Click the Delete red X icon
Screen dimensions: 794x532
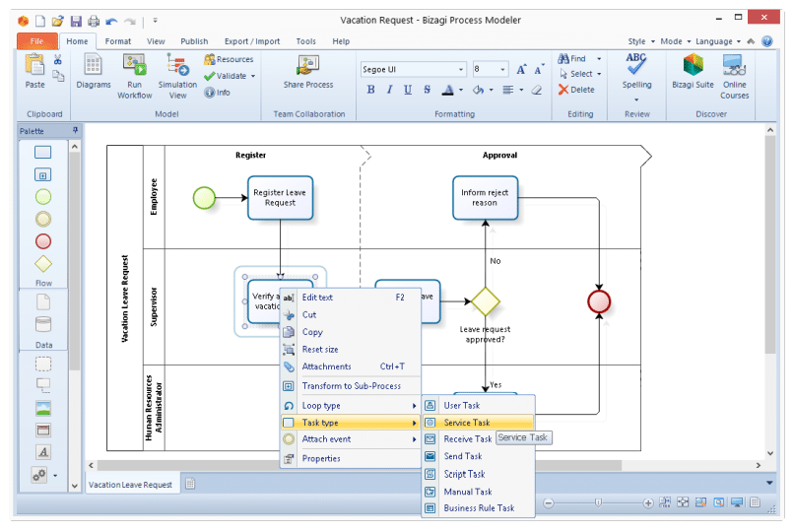point(563,90)
